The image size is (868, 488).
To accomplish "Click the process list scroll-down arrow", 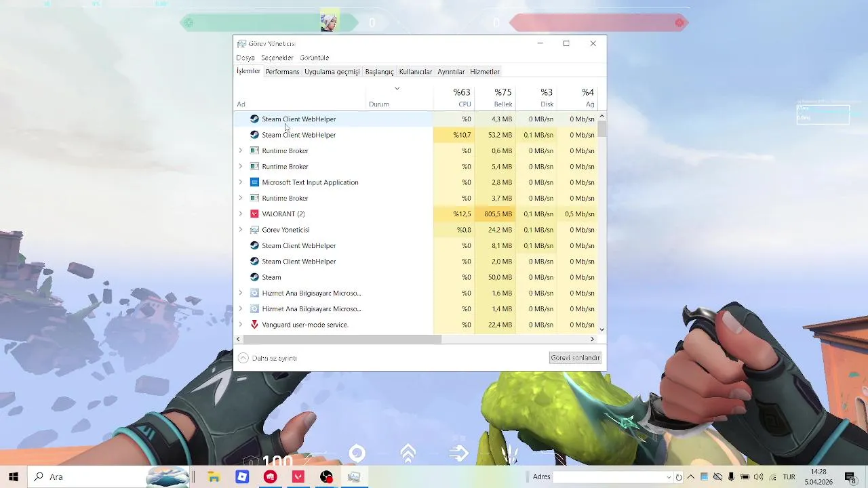I will pyautogui.click(x=602, y=329).
